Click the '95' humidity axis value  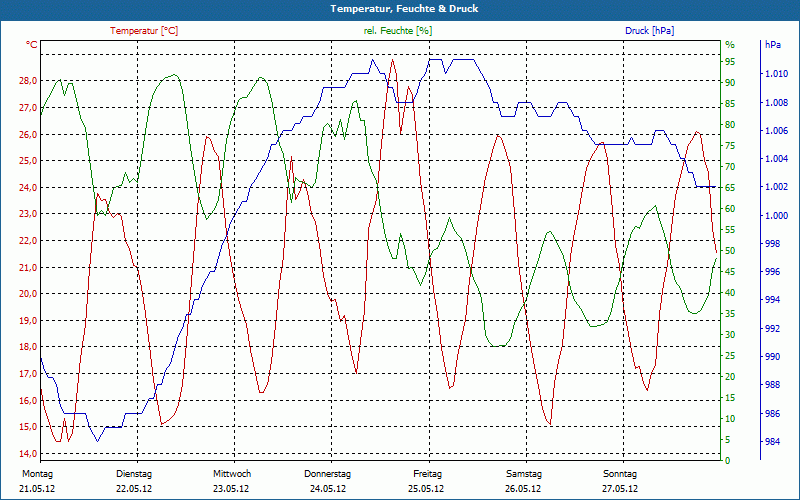pos(731,62)
